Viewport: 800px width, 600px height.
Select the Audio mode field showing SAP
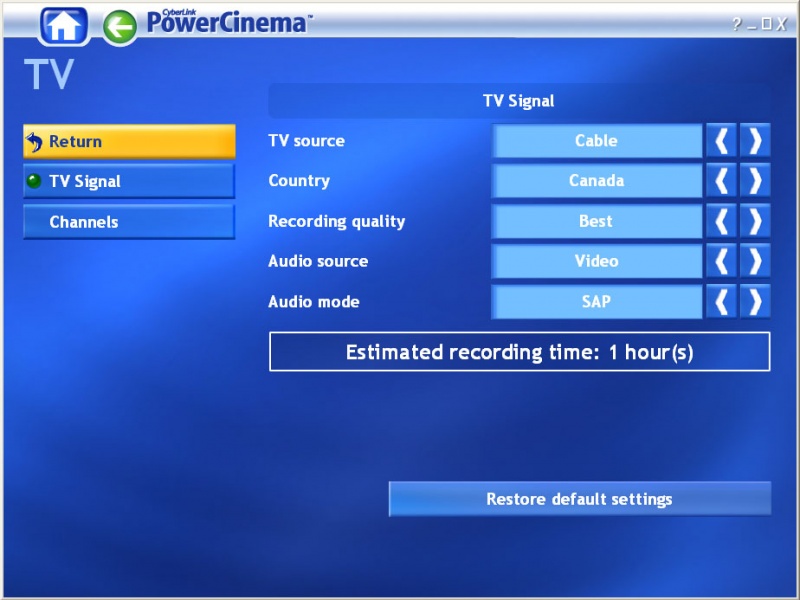(x=596, y=301)
